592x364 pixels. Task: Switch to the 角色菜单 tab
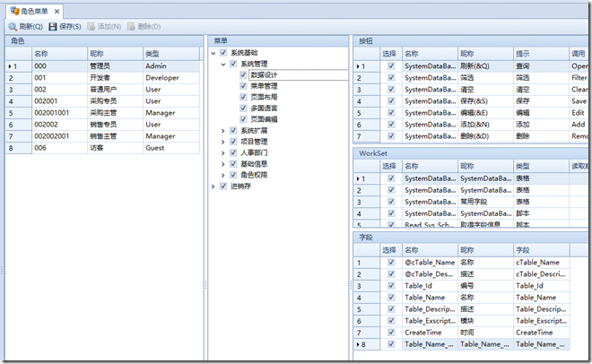34,12
